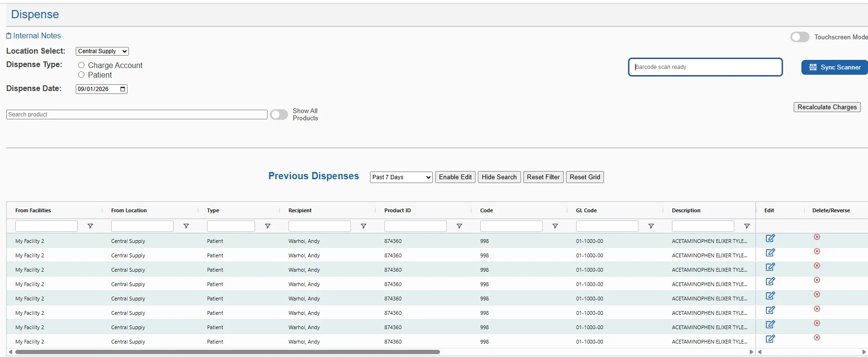The width and height of the screenshot is (868, 357).
Task: Click the Description filter text box
Action: pyautogui.click(x=703, y=226)
